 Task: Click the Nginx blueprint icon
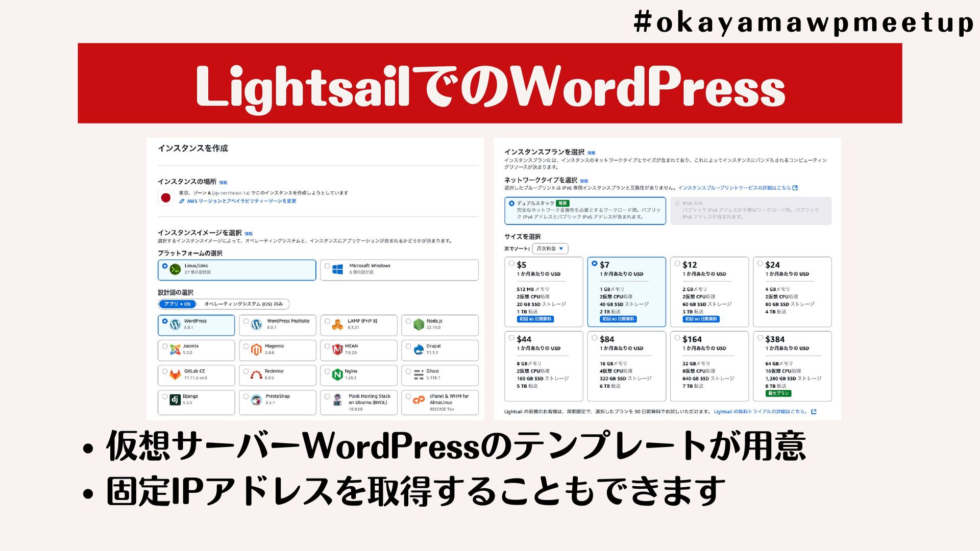tap(337, 374)
